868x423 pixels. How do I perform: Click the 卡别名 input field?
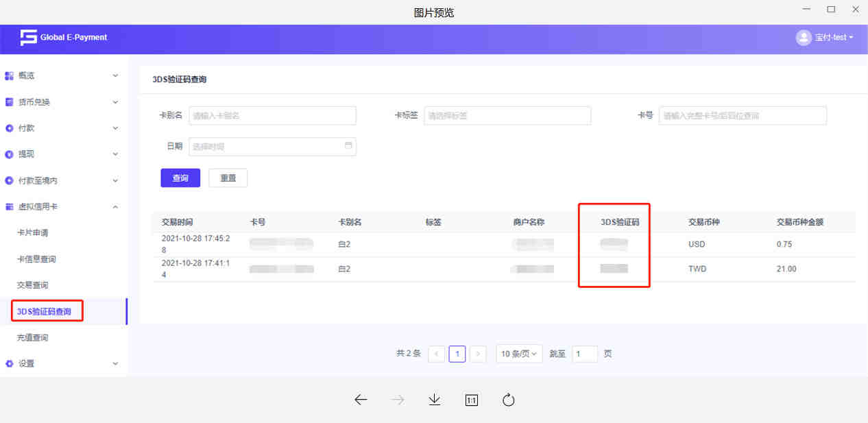coord(272,116)
